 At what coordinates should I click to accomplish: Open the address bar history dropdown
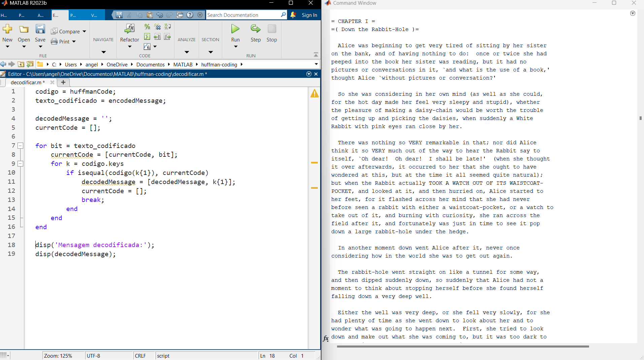pyautogui.click(x=316, y=64)
